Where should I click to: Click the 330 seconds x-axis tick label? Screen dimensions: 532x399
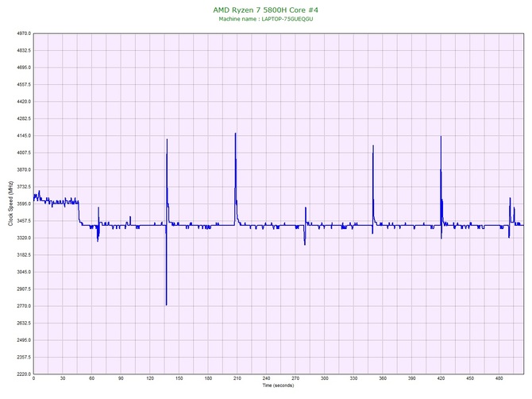pyautogui.click(x=353, y=378)
